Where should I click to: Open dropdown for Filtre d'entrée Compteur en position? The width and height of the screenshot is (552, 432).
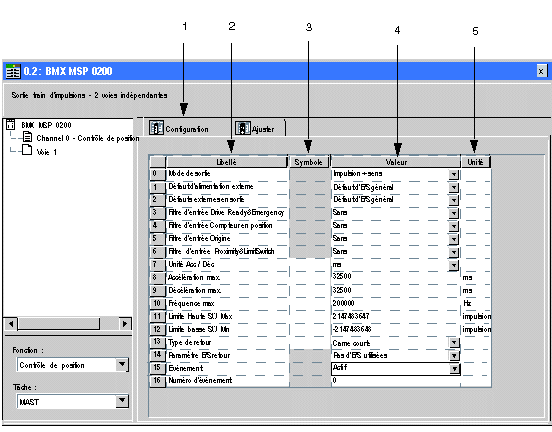point(454,226)
